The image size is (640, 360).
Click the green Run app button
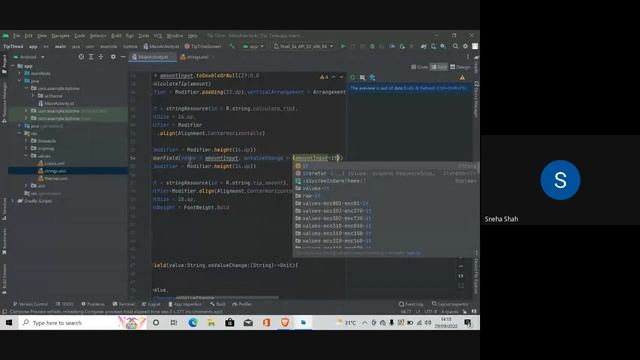click(x=343, y=47)
